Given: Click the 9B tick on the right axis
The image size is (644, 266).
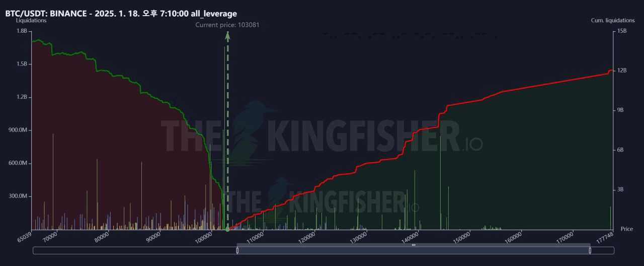Looking at the screenshot, I should pos(620,110).
